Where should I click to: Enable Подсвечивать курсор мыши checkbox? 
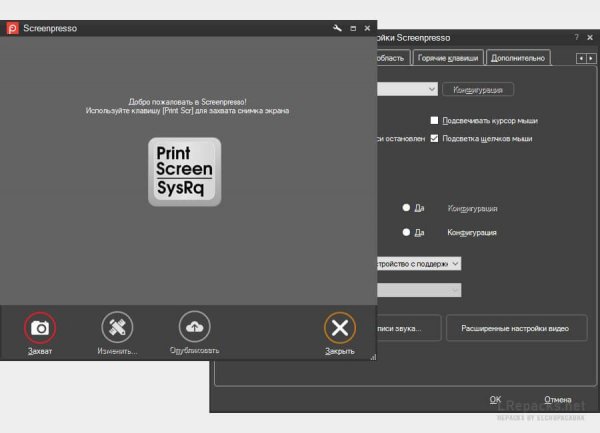tap(434, 120)
